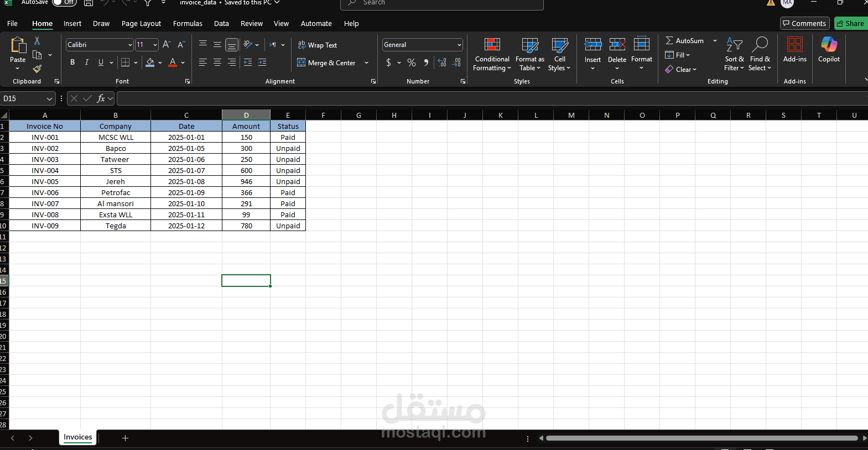This screenshot has width=868, height=450.
Task: Click the horizontal scrollbar at bottom
Action: [x=701, y=438]
